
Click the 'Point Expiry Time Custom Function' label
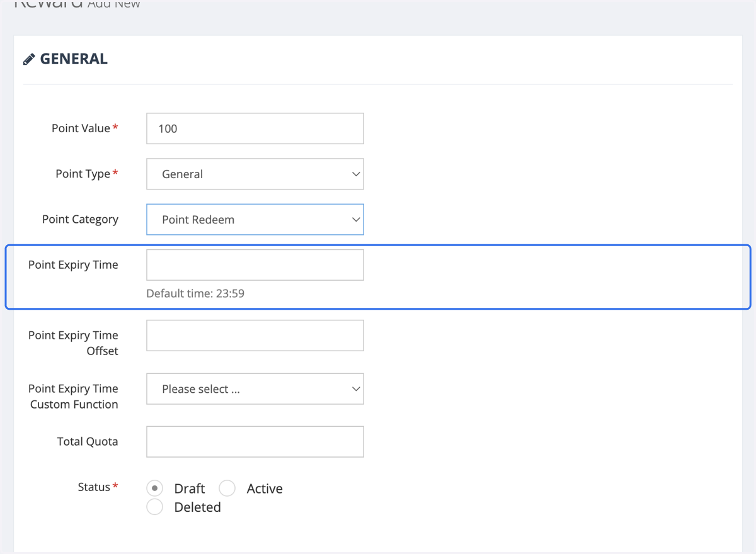73,397
